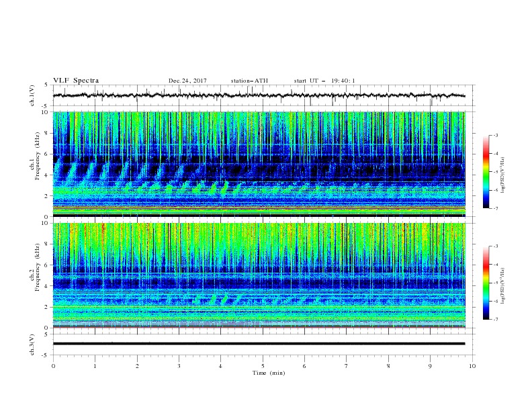
Task: Click time axis tick label "5"
Action: 263,366
